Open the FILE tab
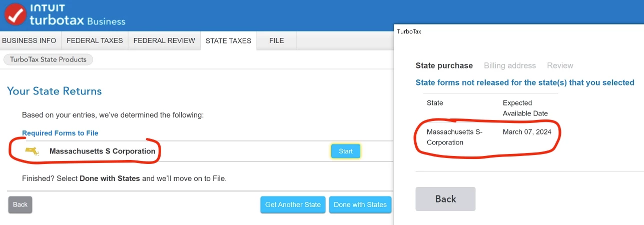This screenshot has width=644, height=225. click(x=277, y=40)
